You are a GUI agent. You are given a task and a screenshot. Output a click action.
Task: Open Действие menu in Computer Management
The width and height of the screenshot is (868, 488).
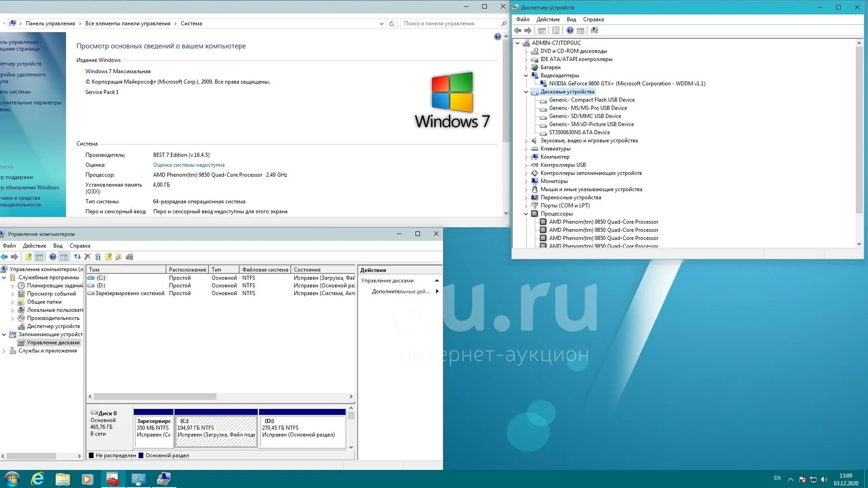(x=34, y=246)
